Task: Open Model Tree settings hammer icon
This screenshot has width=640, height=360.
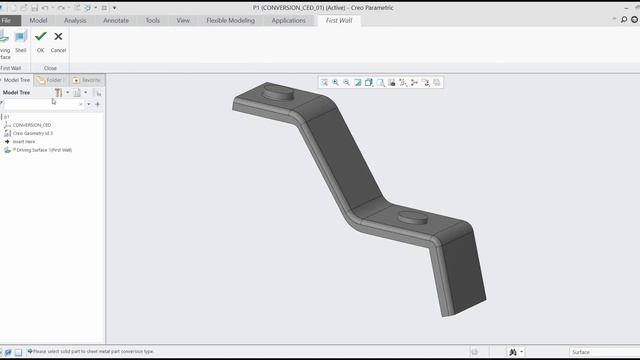Action: (x=58, y=93)
